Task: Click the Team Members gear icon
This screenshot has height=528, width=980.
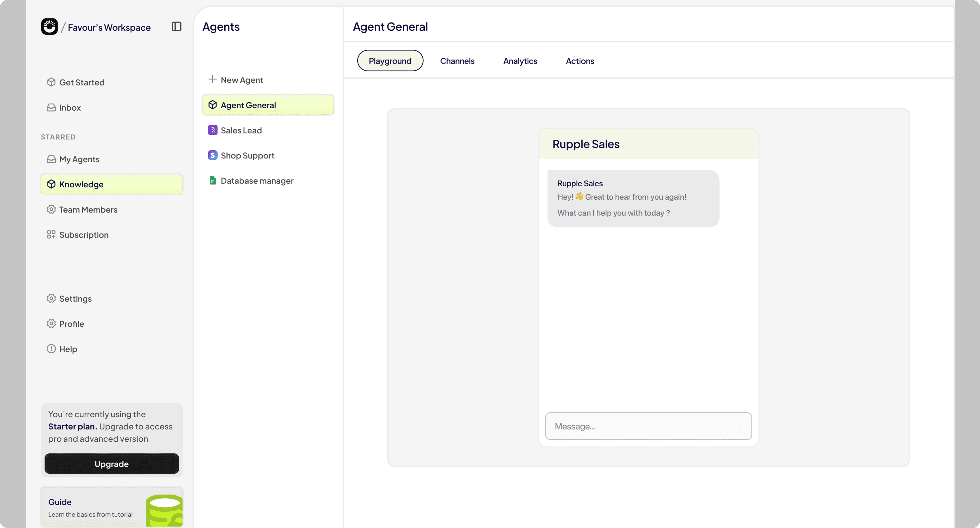Action: point(51,209)
